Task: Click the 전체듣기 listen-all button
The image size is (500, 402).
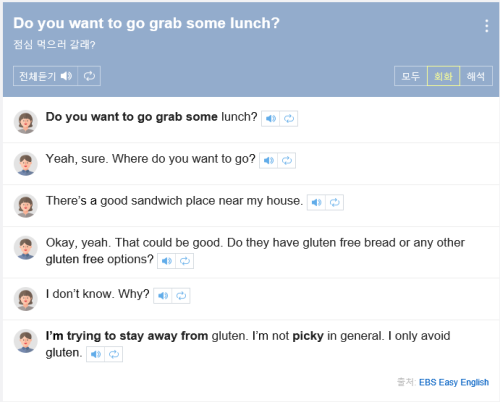Action: [45, 76]
